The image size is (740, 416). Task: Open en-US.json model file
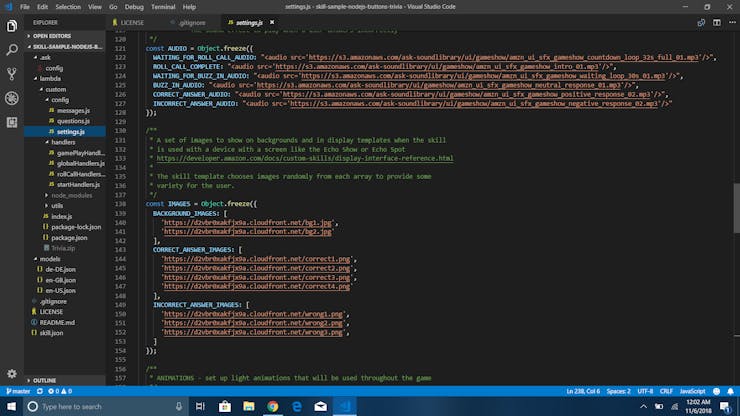pyautogui.click(x=60, y=290)
